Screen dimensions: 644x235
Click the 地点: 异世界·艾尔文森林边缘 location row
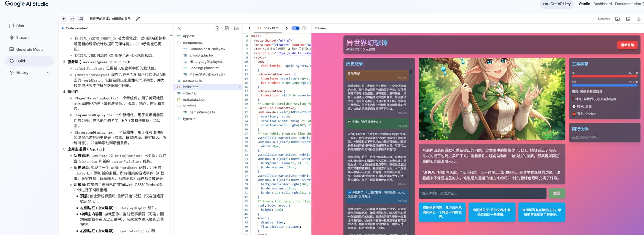[x=594, y=99]
